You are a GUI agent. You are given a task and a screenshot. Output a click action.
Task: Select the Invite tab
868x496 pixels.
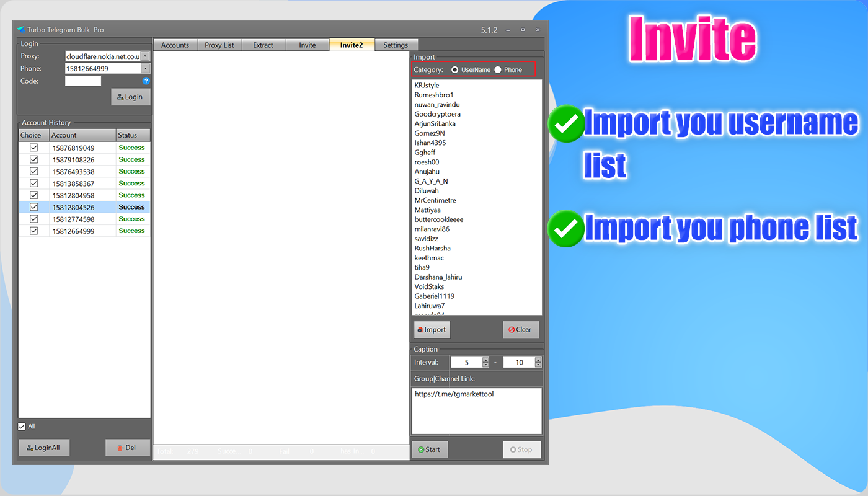pos(308,45)
